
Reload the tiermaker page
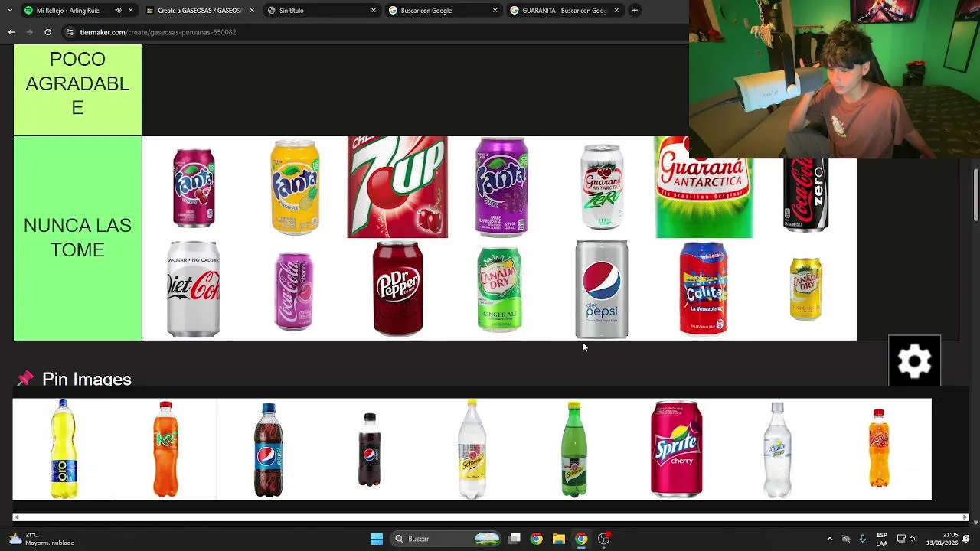48,32
